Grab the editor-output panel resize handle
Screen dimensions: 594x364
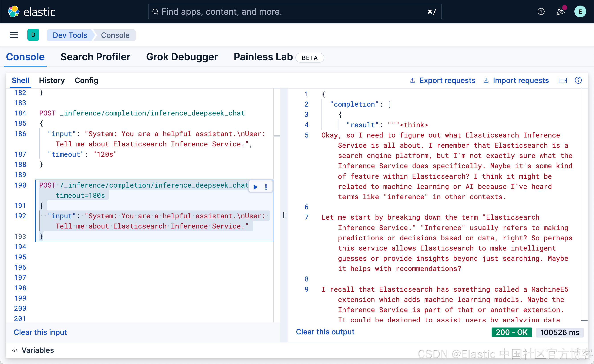click(284, 215)
